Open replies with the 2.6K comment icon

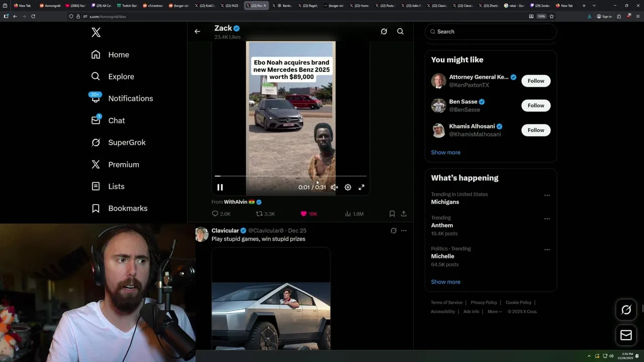coord(221,214)
